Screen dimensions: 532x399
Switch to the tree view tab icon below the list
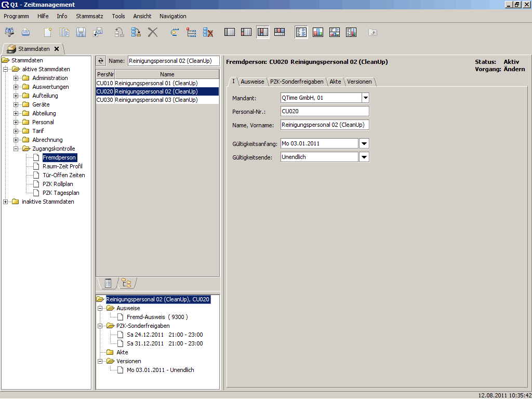pos(126,283)
